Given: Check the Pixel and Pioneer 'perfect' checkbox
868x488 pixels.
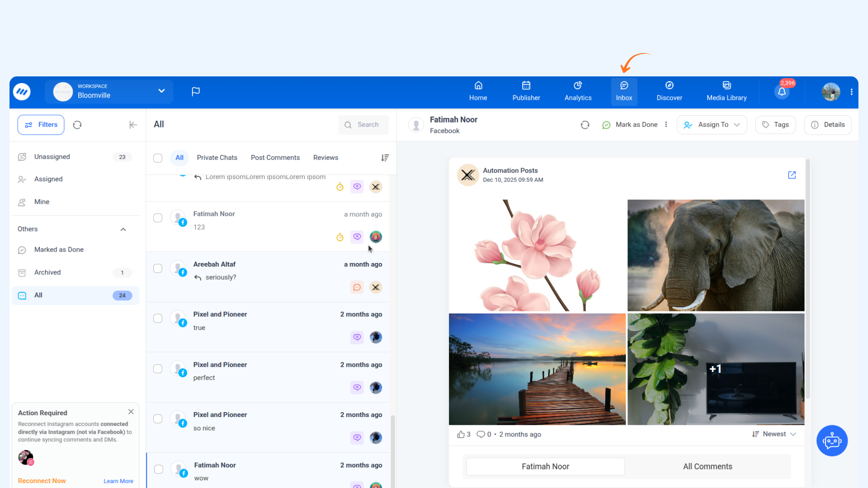Looking at the screenshot, I should pyautogui.click(x=158, y=369).
